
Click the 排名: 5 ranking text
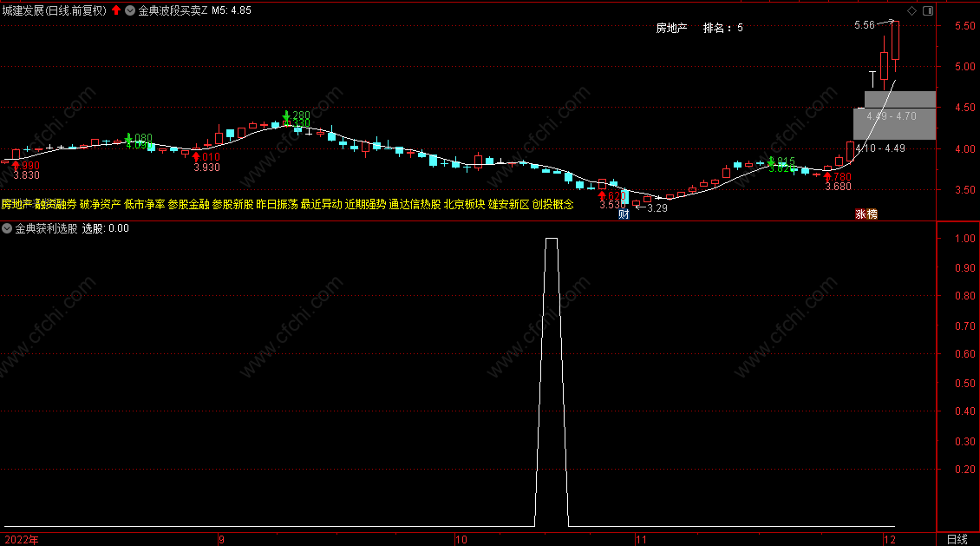tap(723, 28)
